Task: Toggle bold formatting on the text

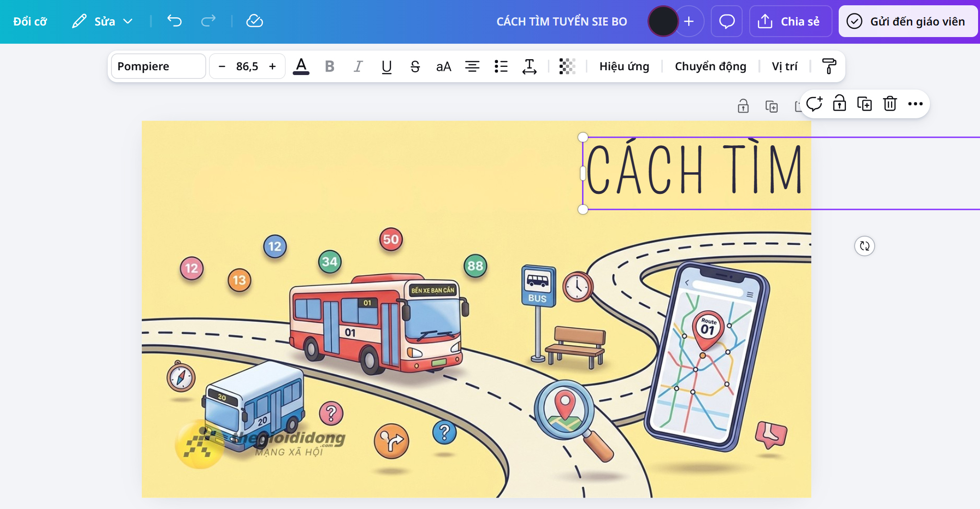Action: pos(329,66)
